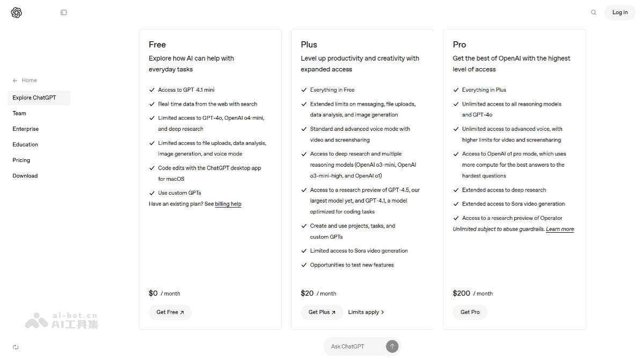Click the back arrow beside Home
Image resolution: width=644 pixels, height=362 pixels.
click(x=15, y=80)
